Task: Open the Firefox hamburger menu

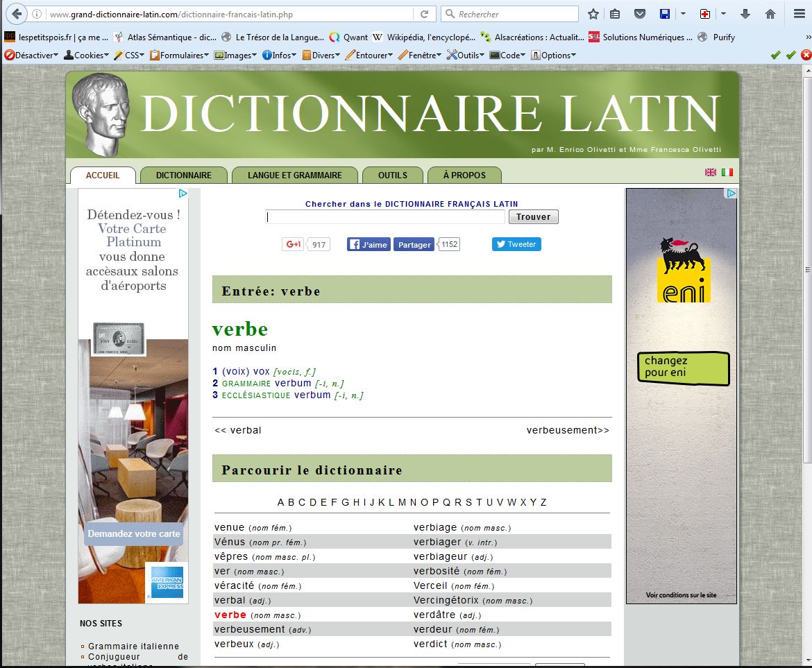Action: (x=798, y=14)
